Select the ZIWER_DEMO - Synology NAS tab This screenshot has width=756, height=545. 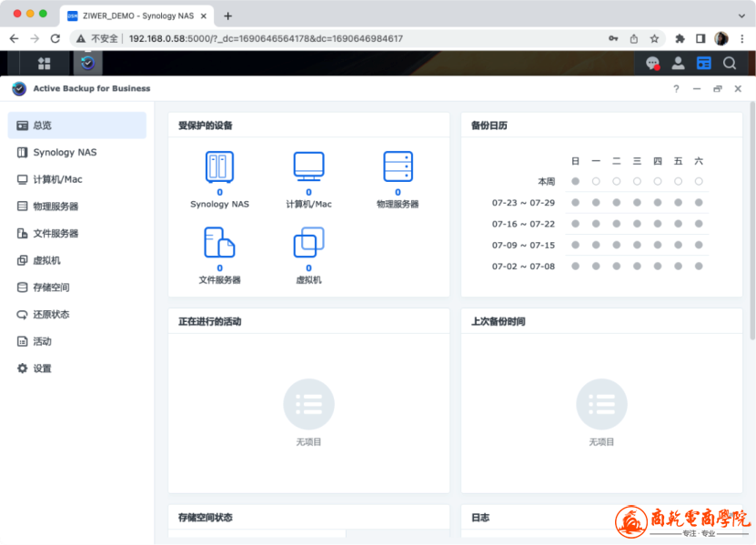[x=137, y=15]
